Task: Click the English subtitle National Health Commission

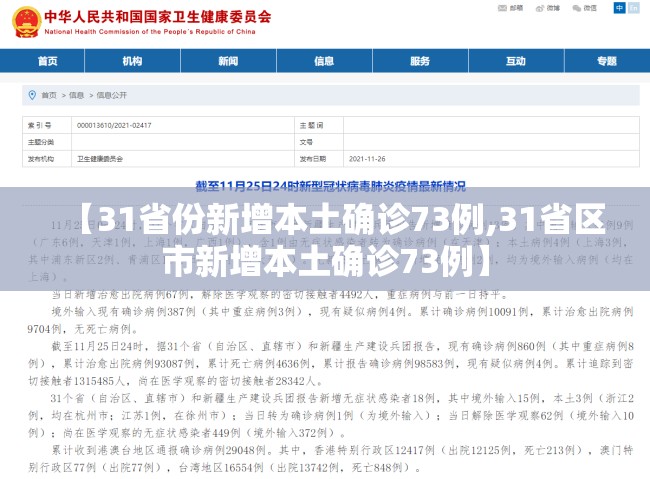Action: coord(150,32)
